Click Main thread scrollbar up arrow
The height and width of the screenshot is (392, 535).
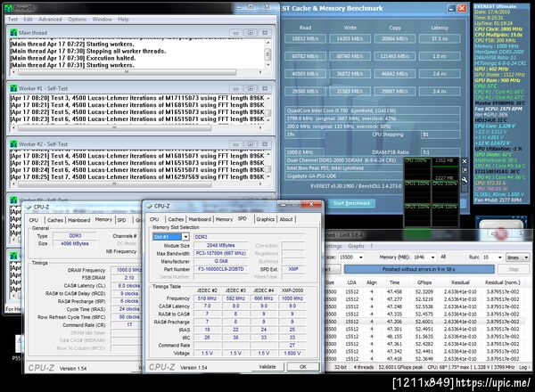click(x=267, y=43)
